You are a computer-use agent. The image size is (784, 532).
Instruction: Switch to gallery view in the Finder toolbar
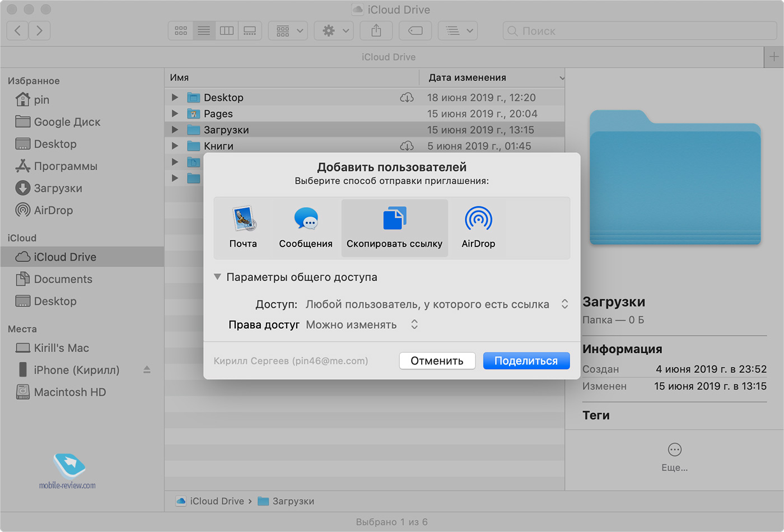[250, 31]
